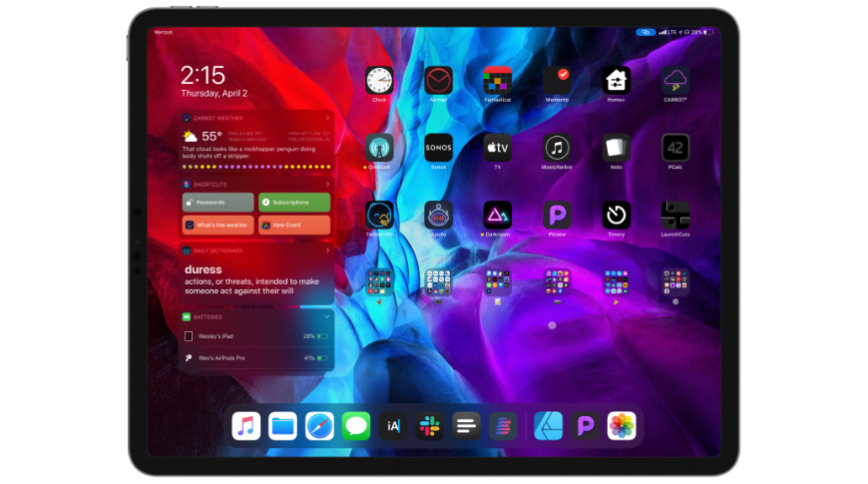Screen dimensions: 868x484
Task: Tap the SHORTCUTS widget title
Action: point(210,185)
